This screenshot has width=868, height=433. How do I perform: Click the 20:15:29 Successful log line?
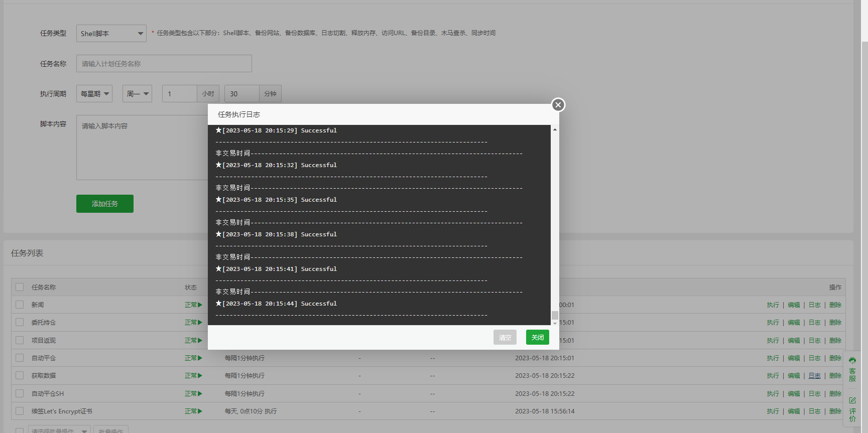pos(276,130)
